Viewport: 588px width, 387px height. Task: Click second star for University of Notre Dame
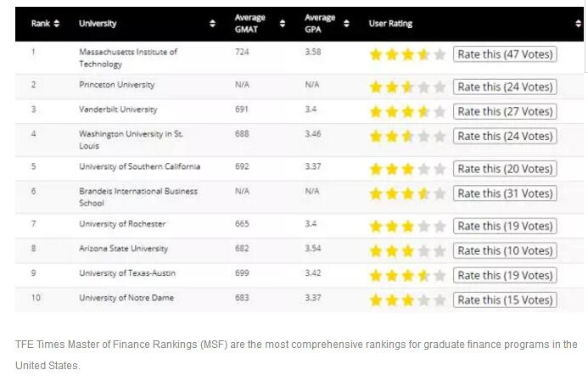tap(392, 300)
